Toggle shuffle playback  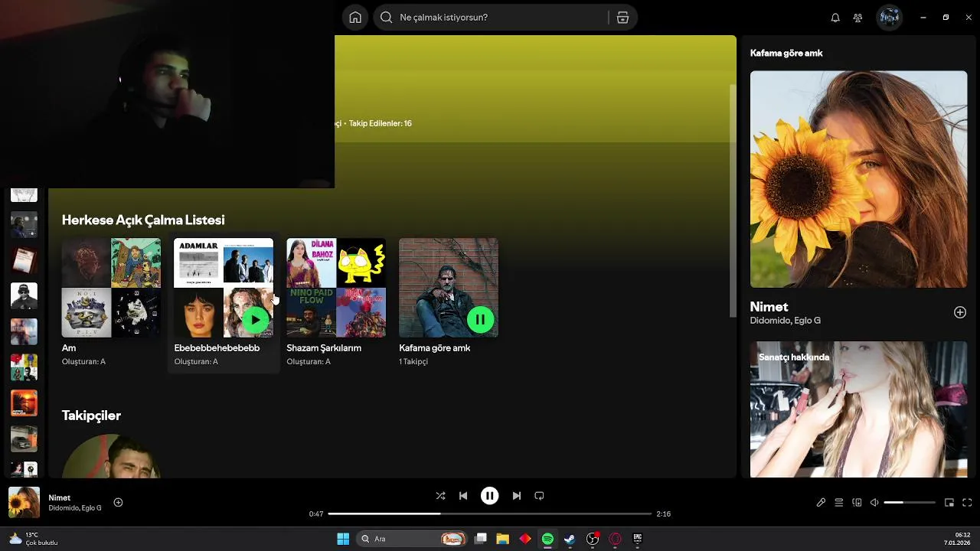point(440,496)
